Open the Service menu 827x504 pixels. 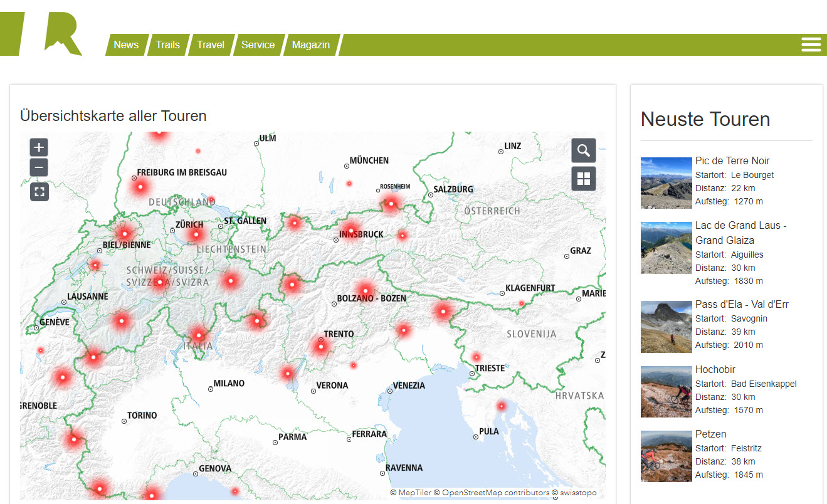click(258, 45)
